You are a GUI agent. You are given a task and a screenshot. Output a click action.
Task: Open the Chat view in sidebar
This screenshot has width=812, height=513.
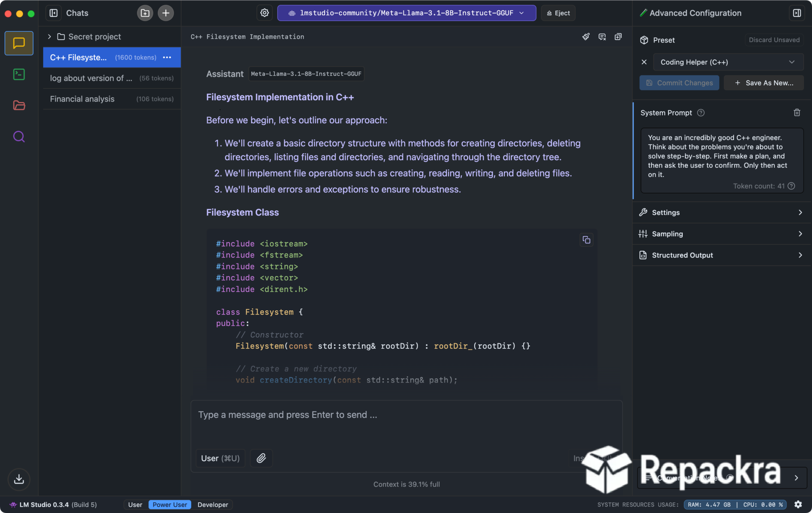click(x=19, y=43)
